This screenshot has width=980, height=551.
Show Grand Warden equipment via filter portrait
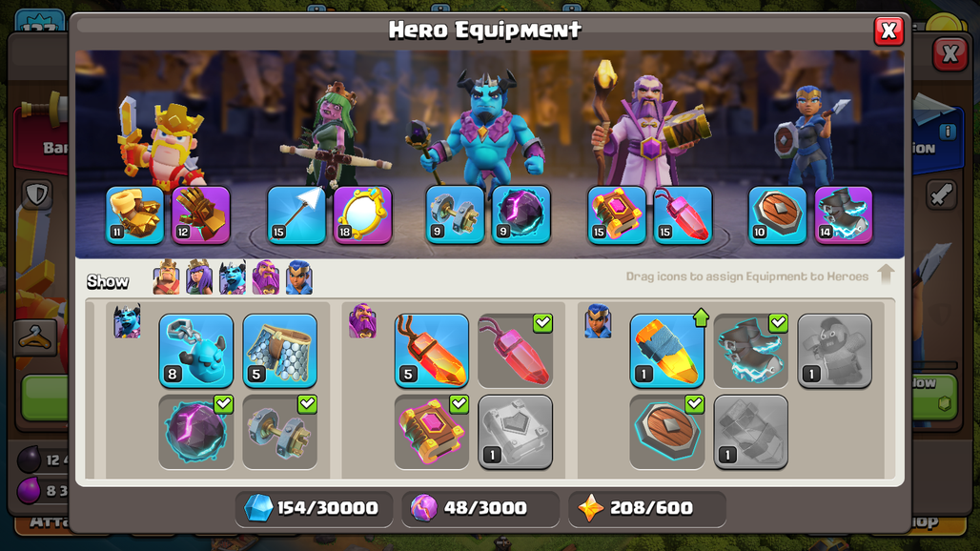(x=266, y=276)
